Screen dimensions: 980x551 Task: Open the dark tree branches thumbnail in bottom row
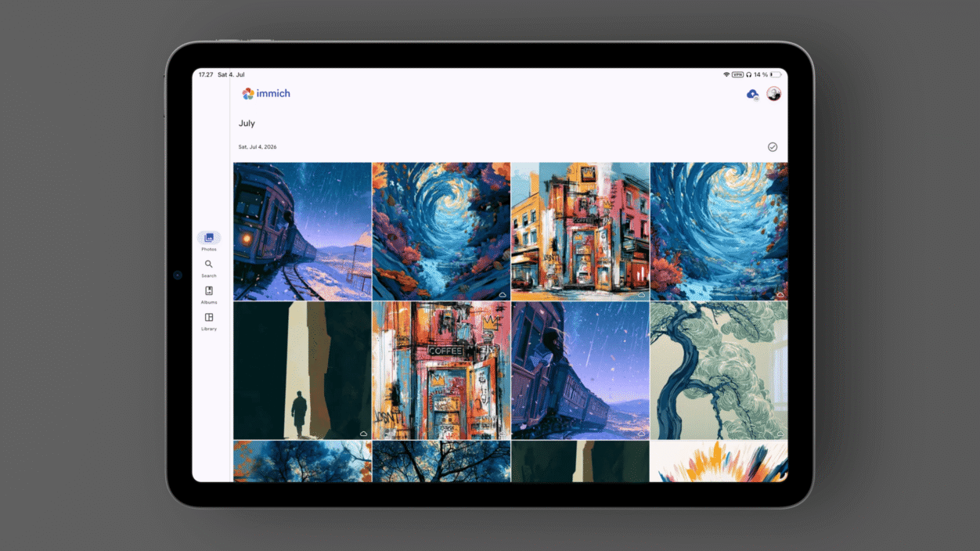click(x=441, y=461)
